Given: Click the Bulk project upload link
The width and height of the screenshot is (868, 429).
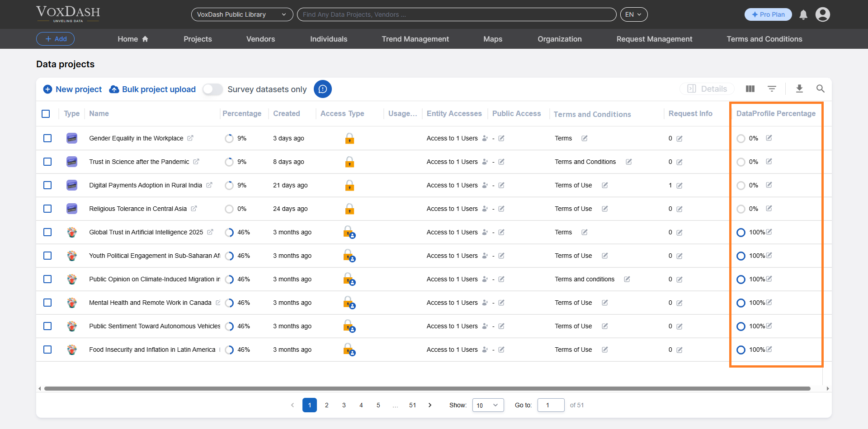Looking at the screenshot, I should click(152, 89).
